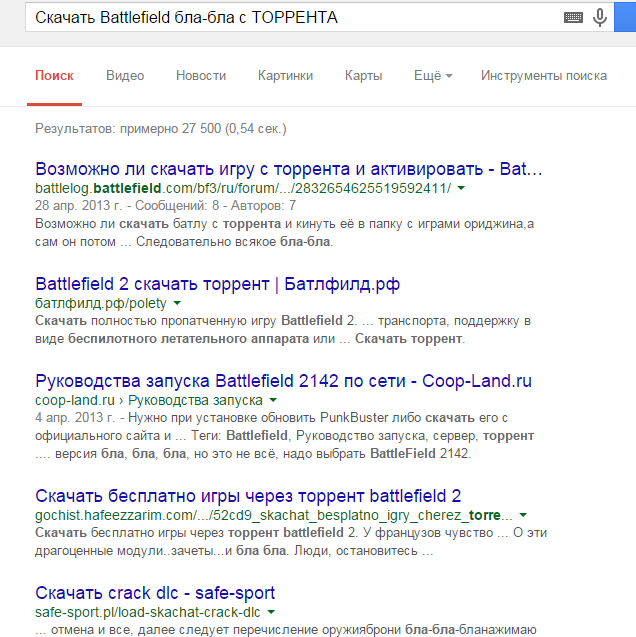The image size is (636, 637).
Task: Open Инструменты поиска options
Action: pyautogui.click(x=544, y=76)
